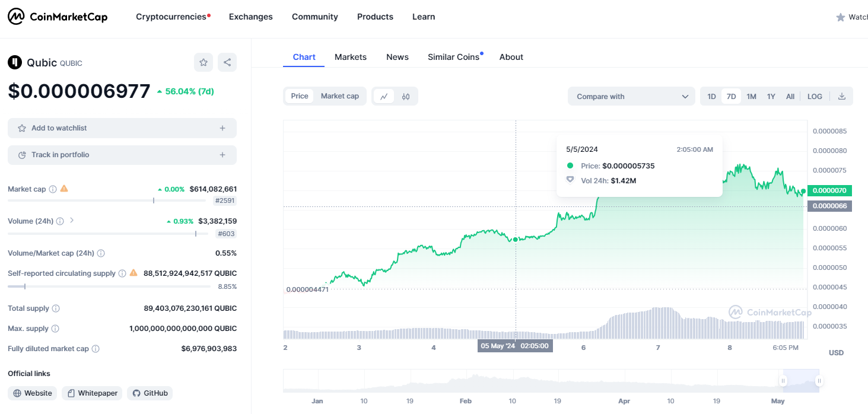Click the left handle of the range slider

click(784, 381)
